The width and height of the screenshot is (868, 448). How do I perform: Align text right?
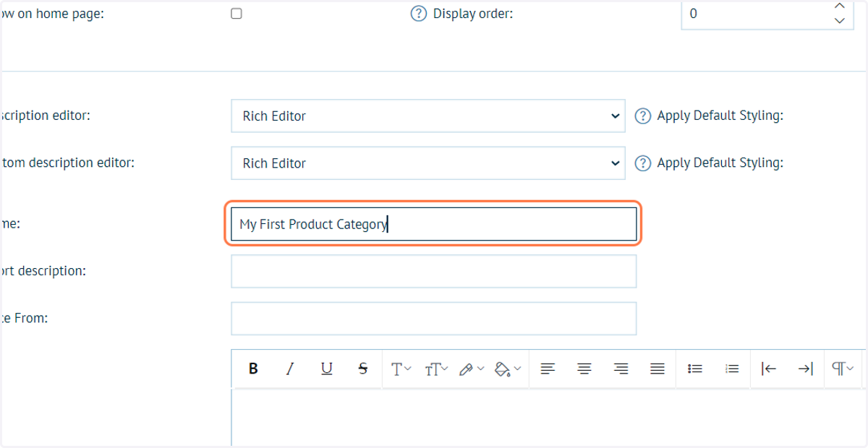(621, 369)
